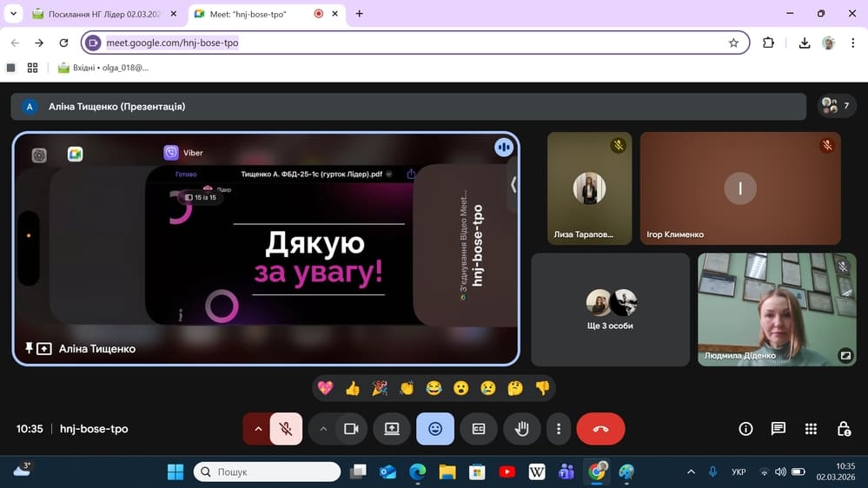868x488 pixels.
Task: Raise hand using the hand icon
Action: coord(521,429)
